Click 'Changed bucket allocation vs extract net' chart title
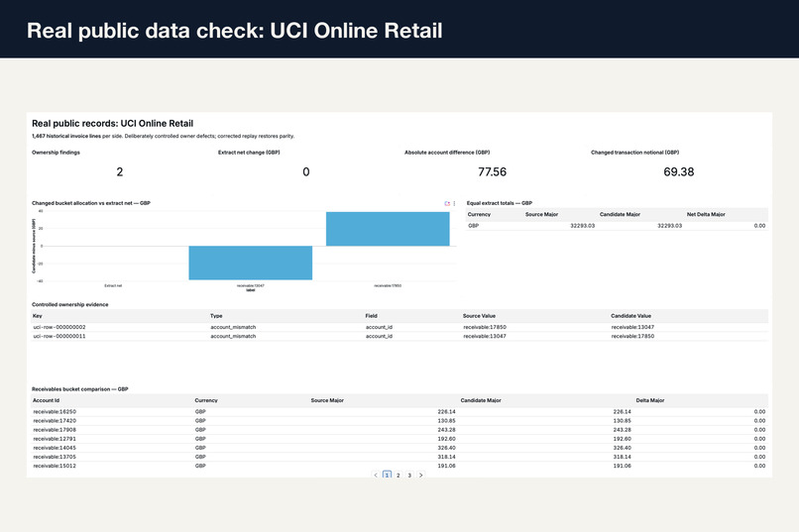This screenshot has height=532, width=799. click(91, 203)
